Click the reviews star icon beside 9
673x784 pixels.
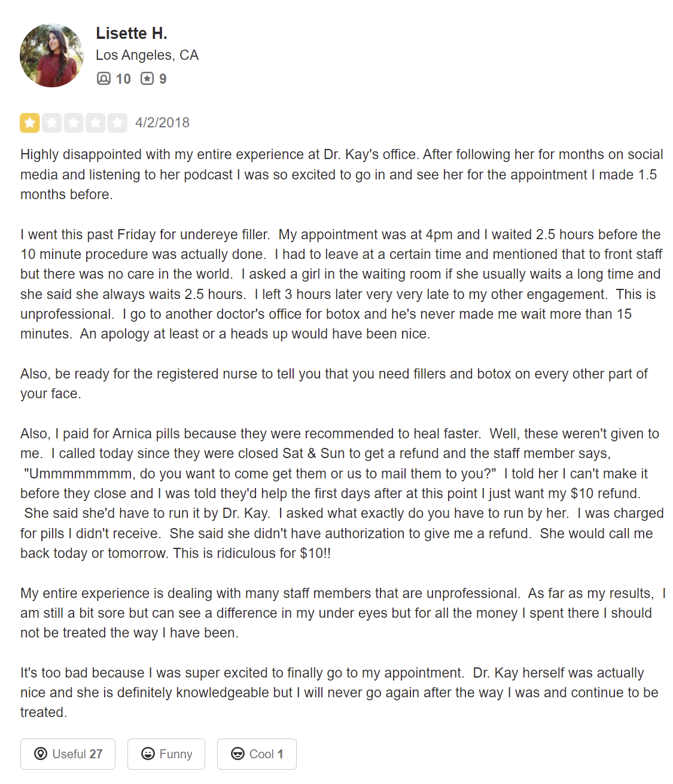pyautogui.click(x=147, y=78)
